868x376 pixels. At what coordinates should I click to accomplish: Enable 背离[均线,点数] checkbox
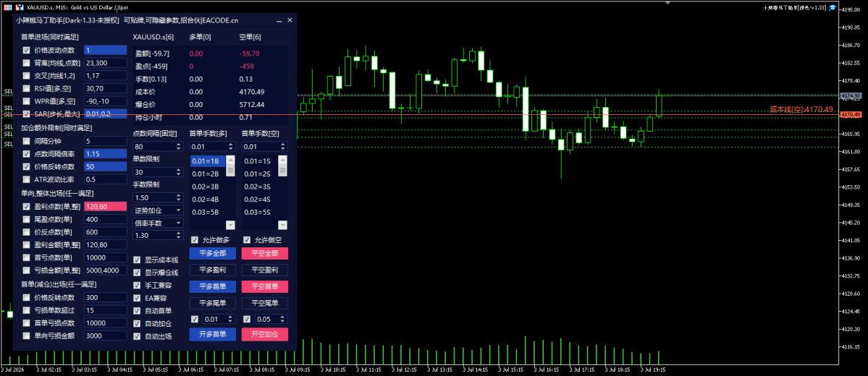(26, 63)
